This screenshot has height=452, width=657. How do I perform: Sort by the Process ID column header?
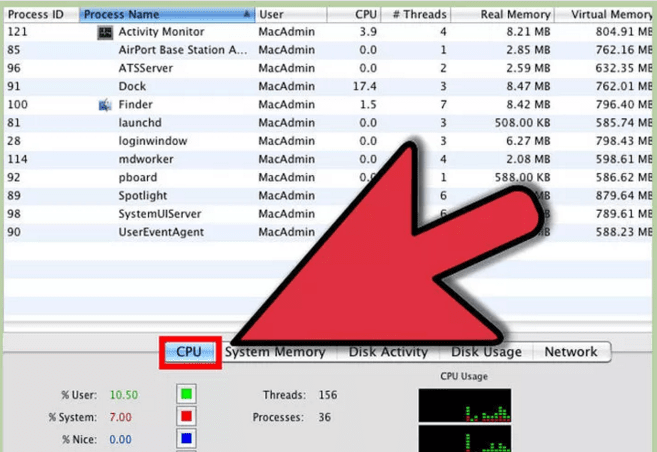coord(41,15)
